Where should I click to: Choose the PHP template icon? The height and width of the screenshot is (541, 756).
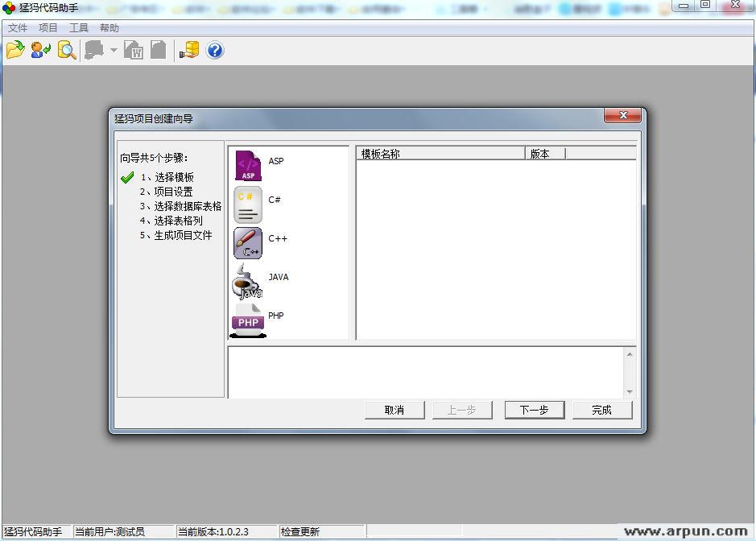coord(248,320)
